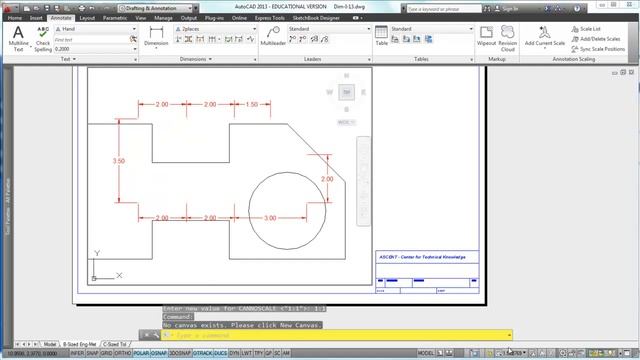
Task: Click Sync Scale Positions button
Action: click(x=598, y=49)
